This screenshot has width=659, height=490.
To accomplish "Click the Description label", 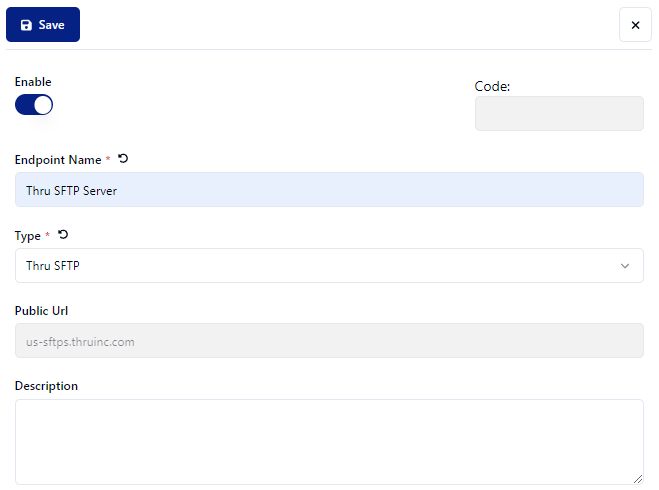I will pyautogui.click(x=46, y=386).
